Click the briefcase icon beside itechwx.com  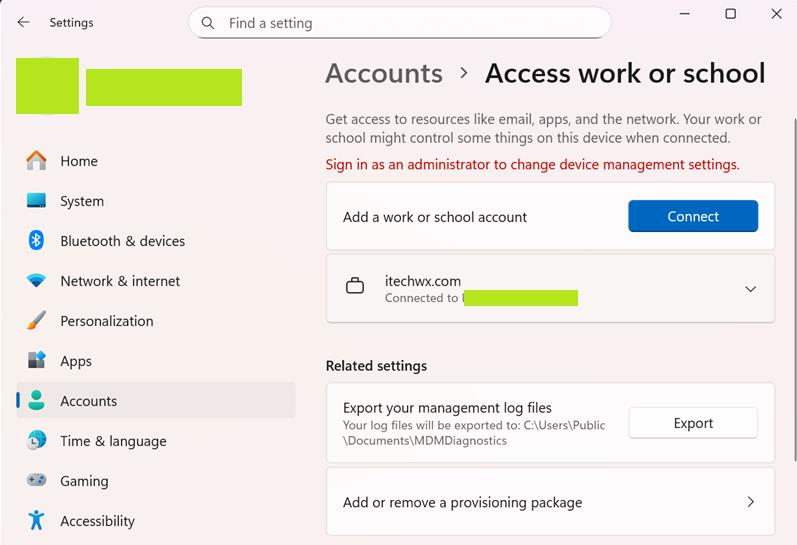pyautogui.click(x=355, y=286)
